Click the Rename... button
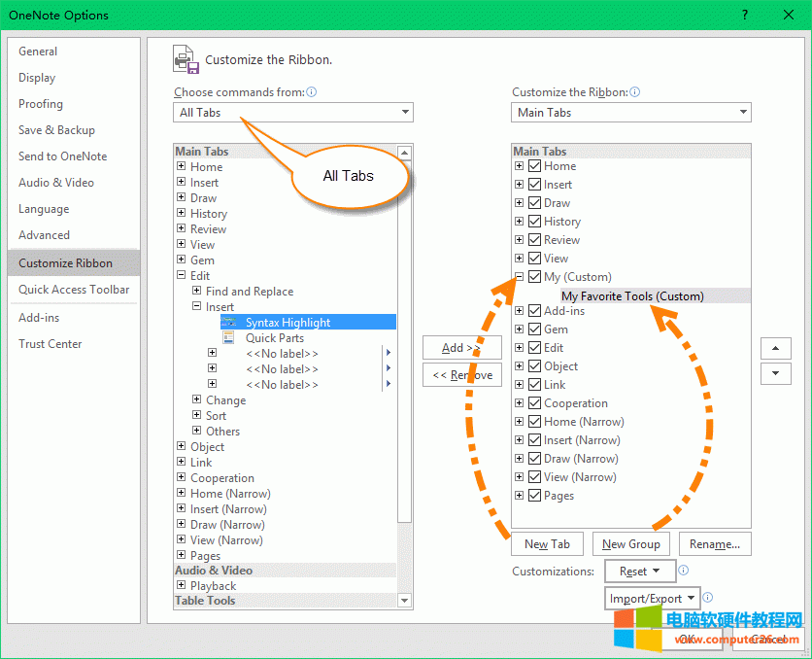Screen dimensions: 812x659 [x=715, y=544]
